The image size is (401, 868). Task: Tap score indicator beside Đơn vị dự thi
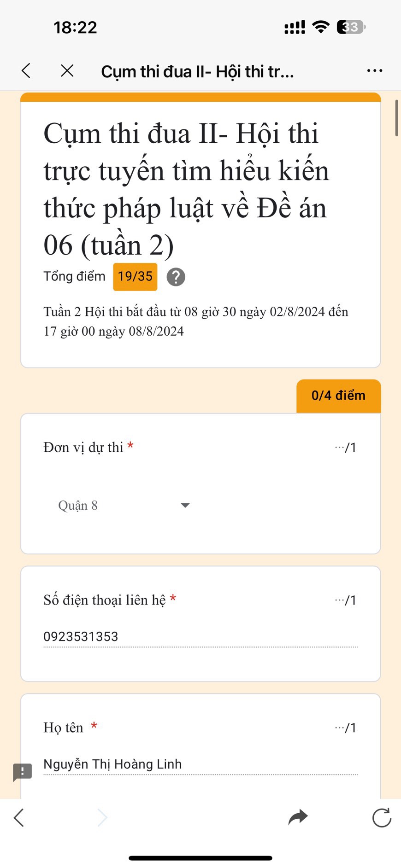point(346,447)
